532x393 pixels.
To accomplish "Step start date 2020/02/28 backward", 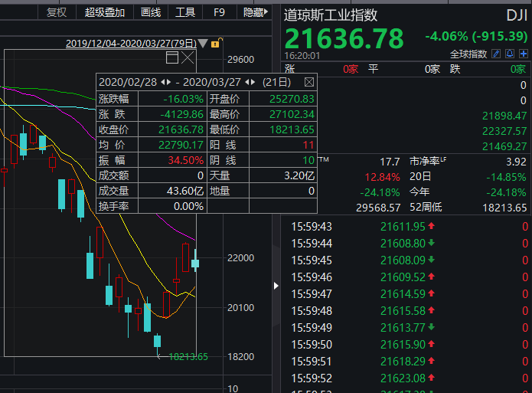I will [x=163, y=82].
